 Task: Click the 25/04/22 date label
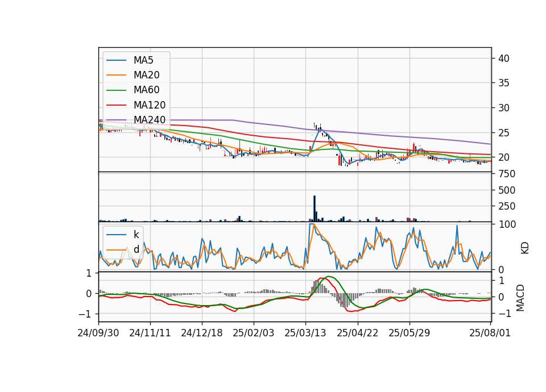(x=357, y=333)
